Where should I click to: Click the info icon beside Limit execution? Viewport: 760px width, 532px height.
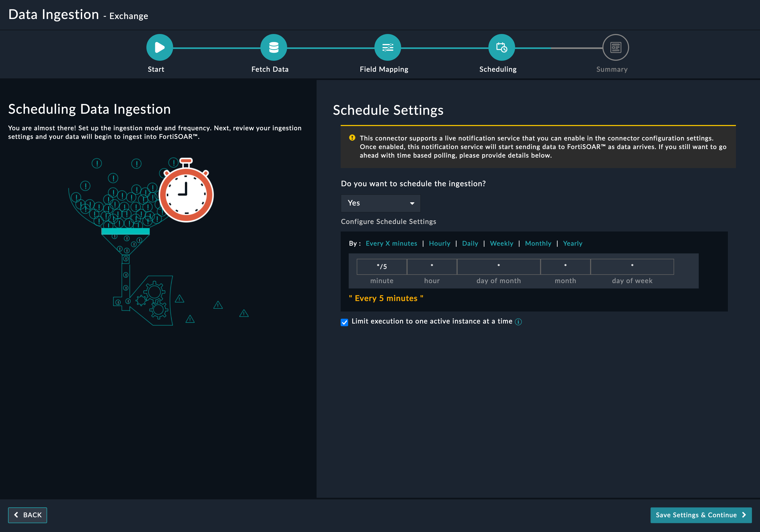tap(518, 322)
